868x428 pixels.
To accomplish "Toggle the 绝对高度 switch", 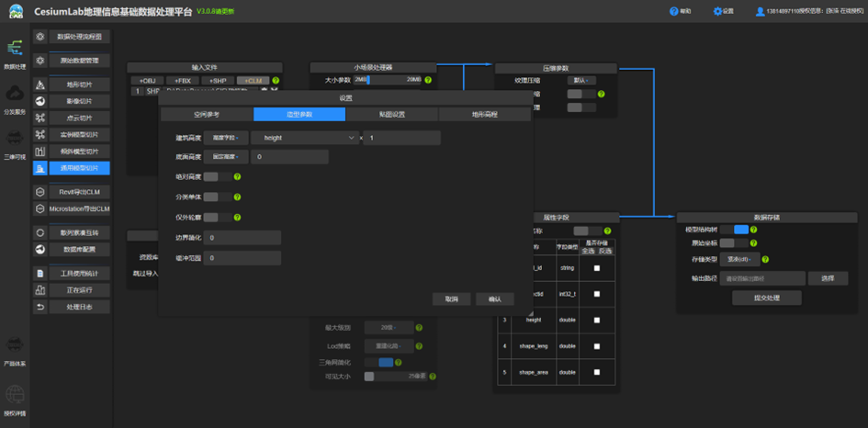I will (218, 176).
